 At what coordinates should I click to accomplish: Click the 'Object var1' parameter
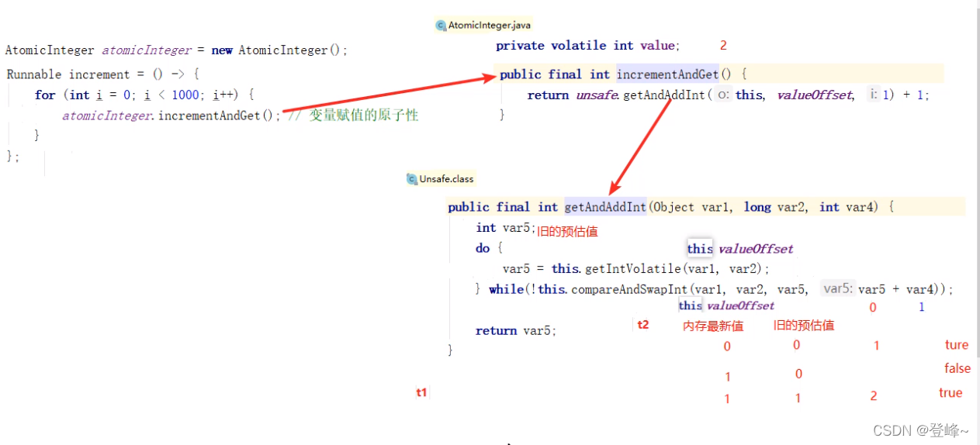(694, 207)
